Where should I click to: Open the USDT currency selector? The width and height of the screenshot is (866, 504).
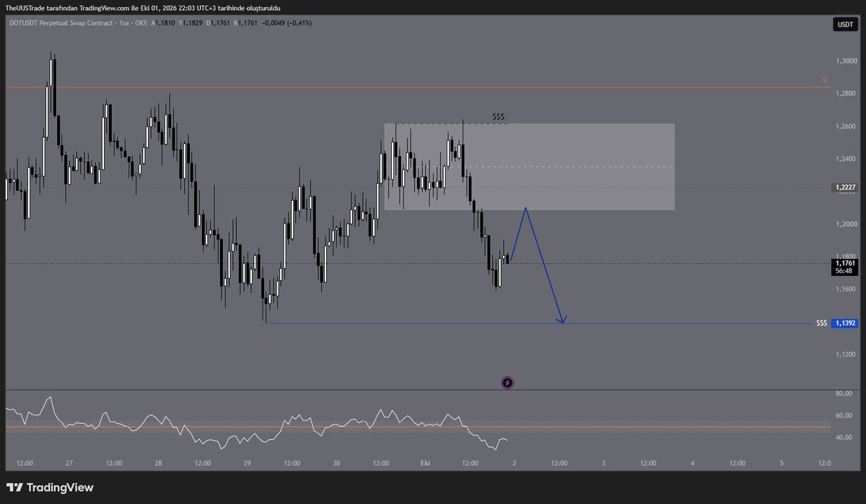pos(844,25)
